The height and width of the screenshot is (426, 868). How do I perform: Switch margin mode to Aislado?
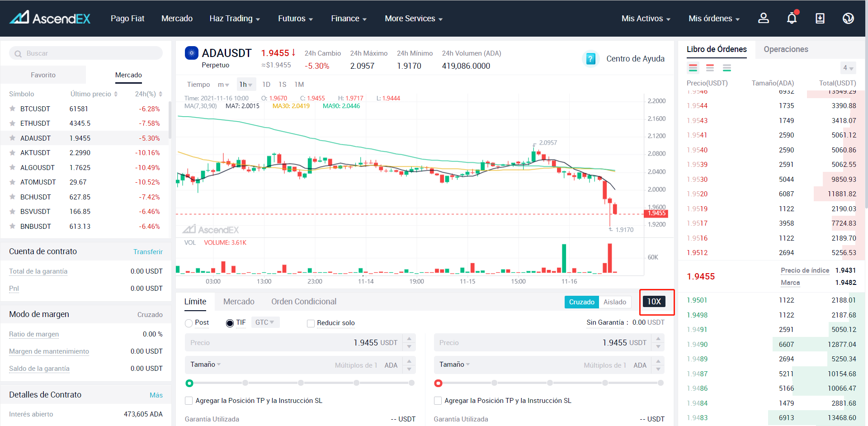click(615, 302)
